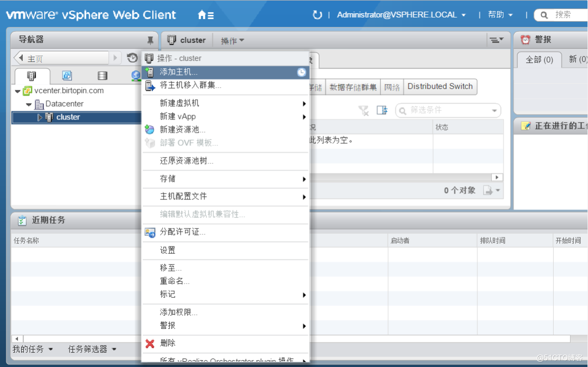588x367 pixels.
Task: Click the search field in header
Action: coord(563,15)
